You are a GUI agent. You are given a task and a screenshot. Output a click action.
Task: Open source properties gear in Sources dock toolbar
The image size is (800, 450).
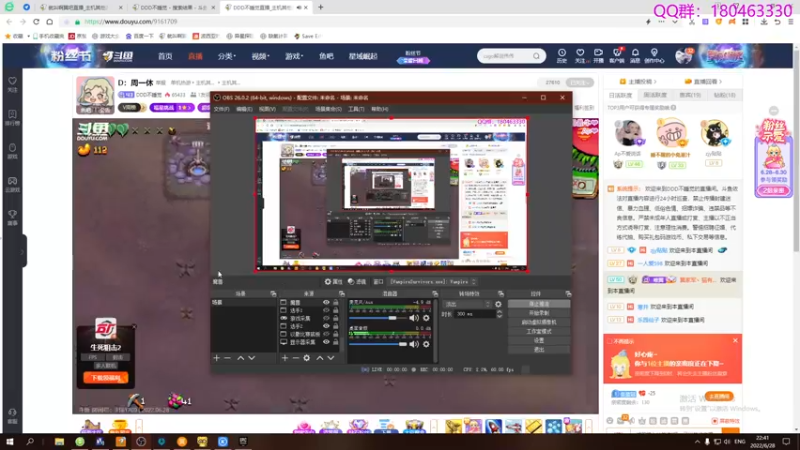coord(307,358)
